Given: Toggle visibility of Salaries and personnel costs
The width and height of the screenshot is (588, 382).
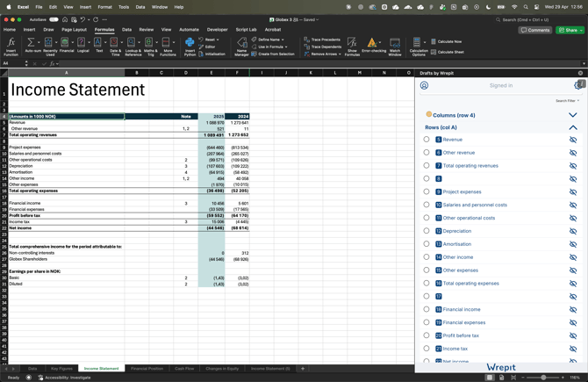Looking at the screenshot, I should 573,205.
